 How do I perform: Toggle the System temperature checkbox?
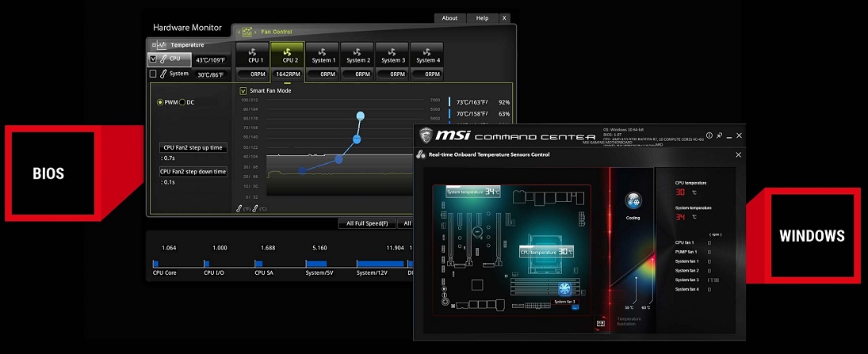pos(153,74)
